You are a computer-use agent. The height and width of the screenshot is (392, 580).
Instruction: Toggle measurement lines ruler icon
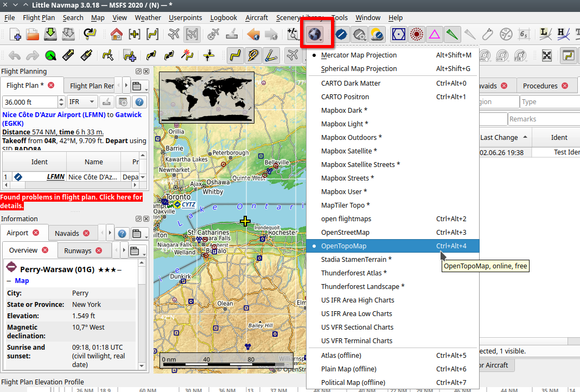[270, 55]
